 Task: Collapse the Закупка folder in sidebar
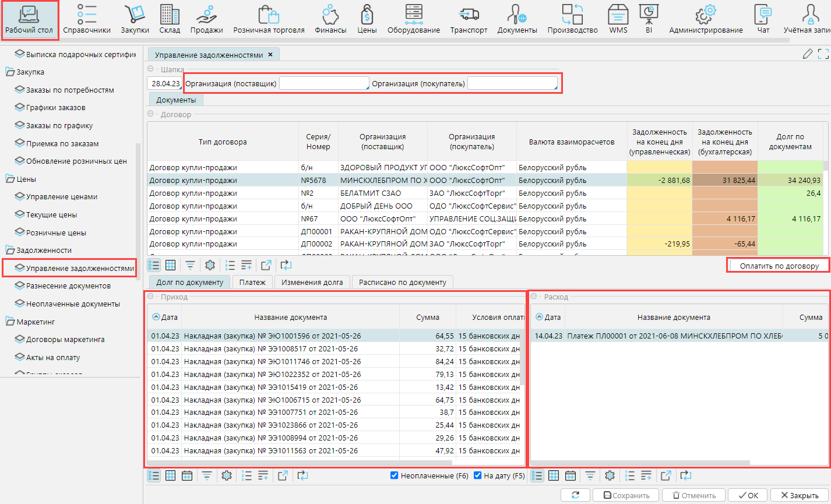click(10, 72)
